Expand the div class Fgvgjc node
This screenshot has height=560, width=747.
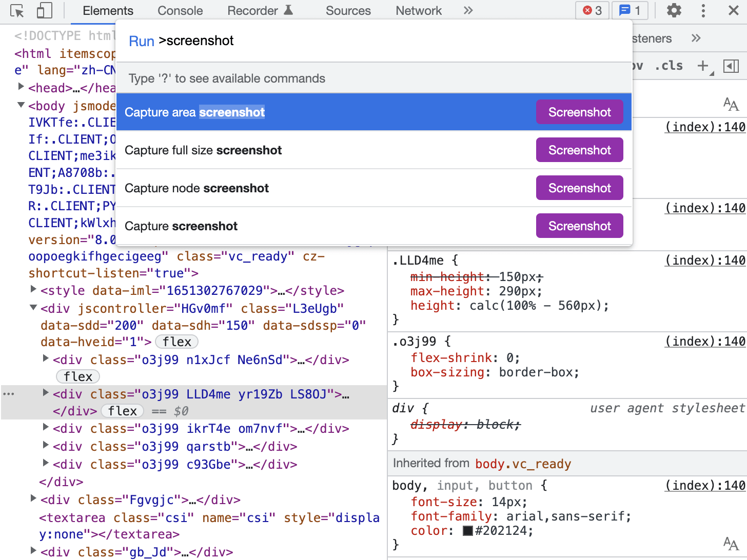[x=33, y=499]
